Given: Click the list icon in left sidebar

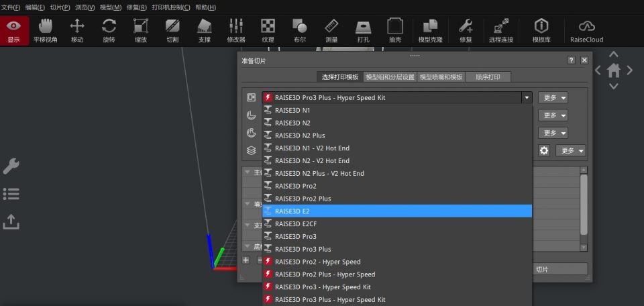Looking at the screenshot, I should pos(11,194).
